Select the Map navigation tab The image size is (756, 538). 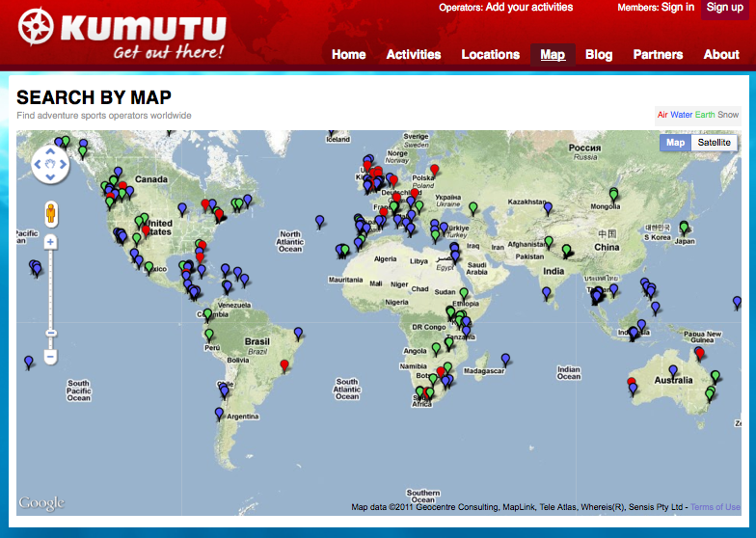click(x=553, y=54)
